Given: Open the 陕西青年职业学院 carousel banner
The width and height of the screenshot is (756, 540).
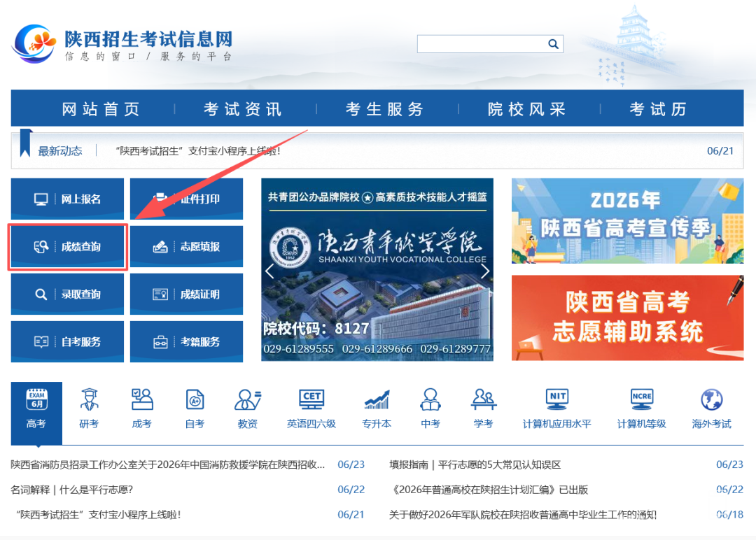Looking at the screenshot, I should [377, 270].
